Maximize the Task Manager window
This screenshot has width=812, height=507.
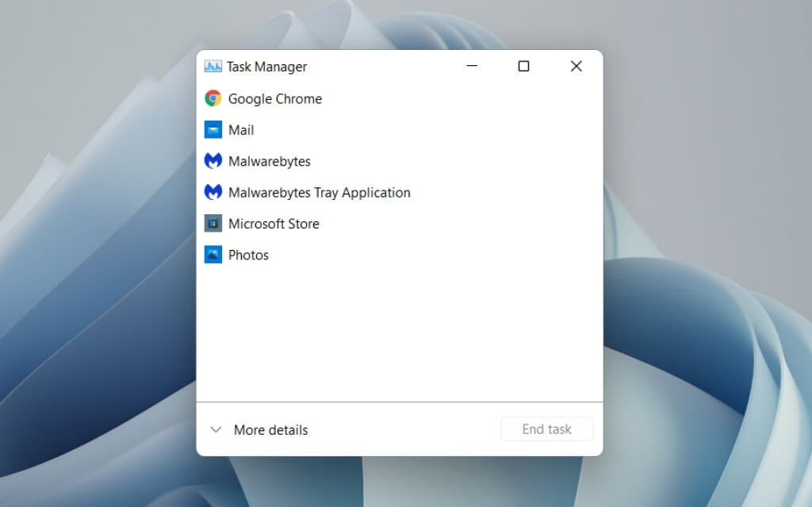tap(523, 66)
